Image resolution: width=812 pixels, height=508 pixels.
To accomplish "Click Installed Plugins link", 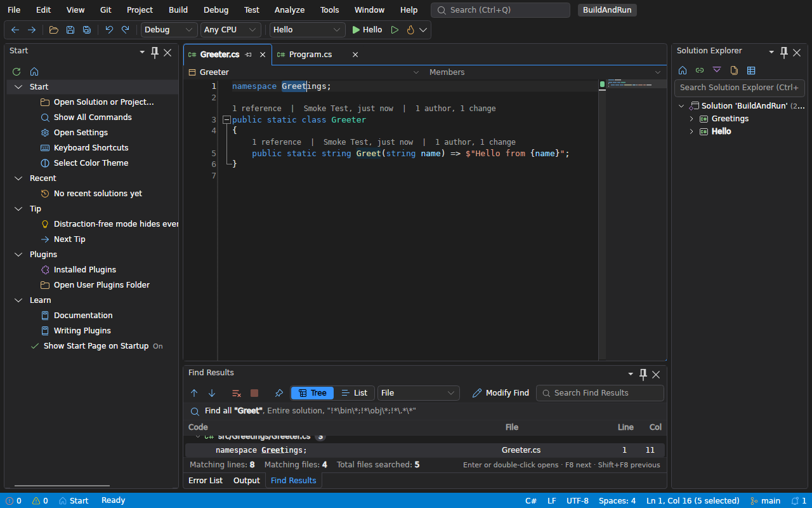I will click(x=85, y=270).
